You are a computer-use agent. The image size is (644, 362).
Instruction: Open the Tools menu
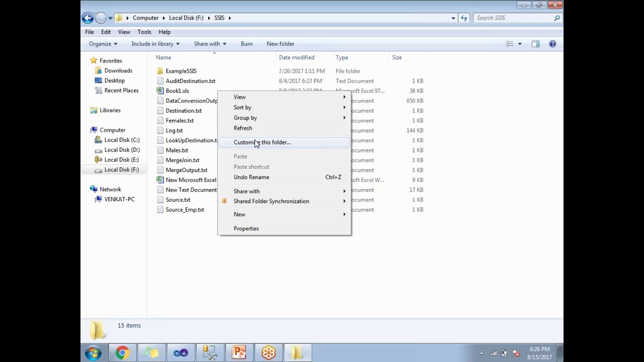[144, 32]
